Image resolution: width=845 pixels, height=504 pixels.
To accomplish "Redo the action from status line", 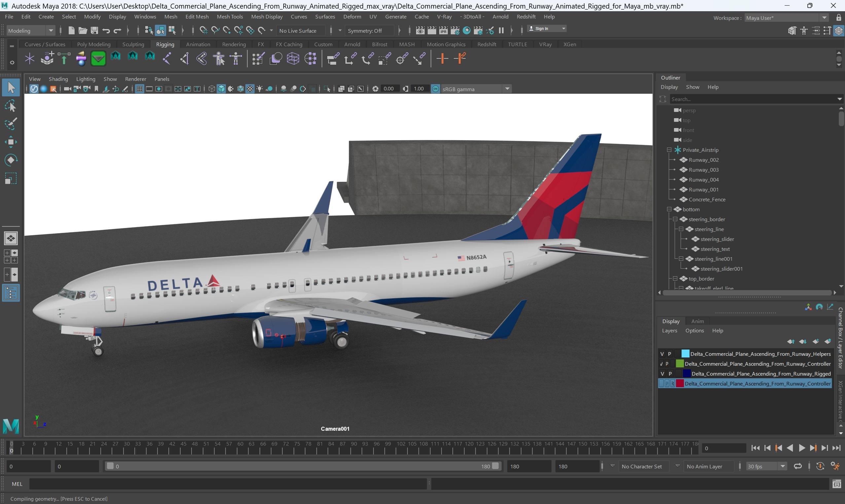I will point(117,31).
